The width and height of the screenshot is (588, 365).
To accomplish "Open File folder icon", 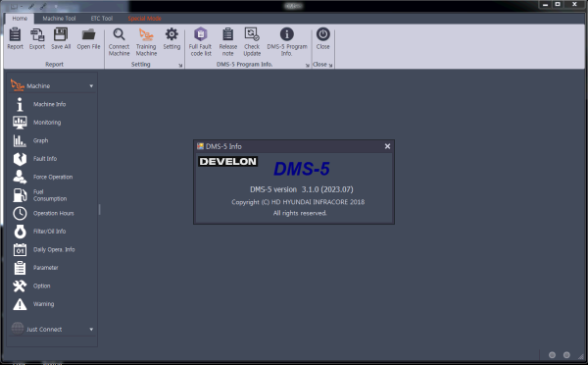I will coord(88,34).
